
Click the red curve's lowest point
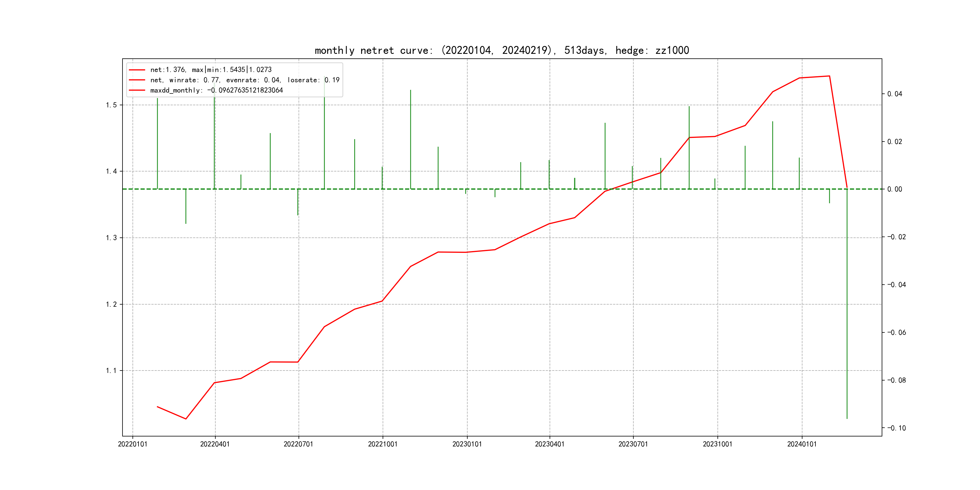[x=186, y=419]
